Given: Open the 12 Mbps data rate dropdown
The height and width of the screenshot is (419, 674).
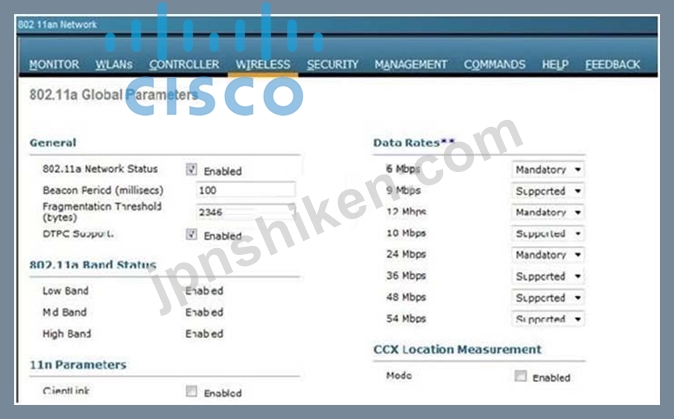Looking at the screenshot, I should coord(548,212).
